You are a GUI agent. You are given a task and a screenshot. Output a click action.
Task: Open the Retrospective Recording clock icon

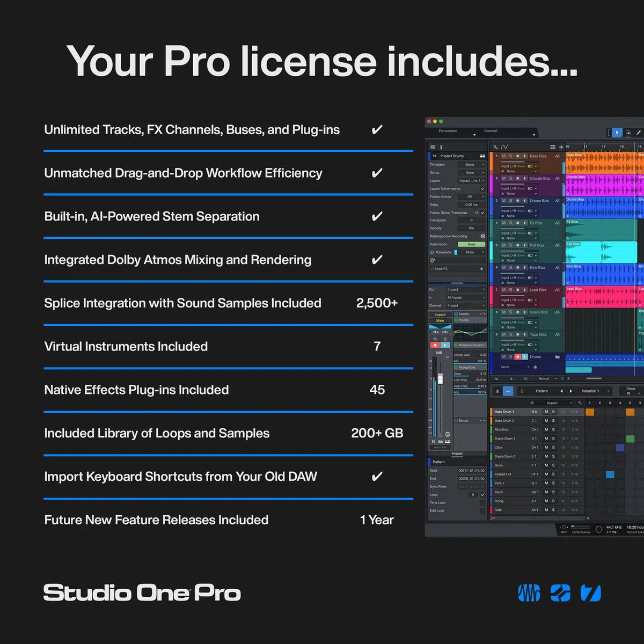click(x=482, y=236)
